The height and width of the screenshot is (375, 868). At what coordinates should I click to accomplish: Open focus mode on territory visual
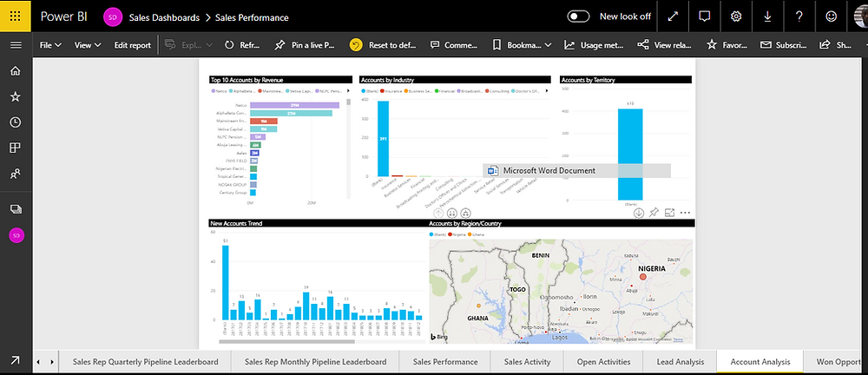click(x=669, y=212)
